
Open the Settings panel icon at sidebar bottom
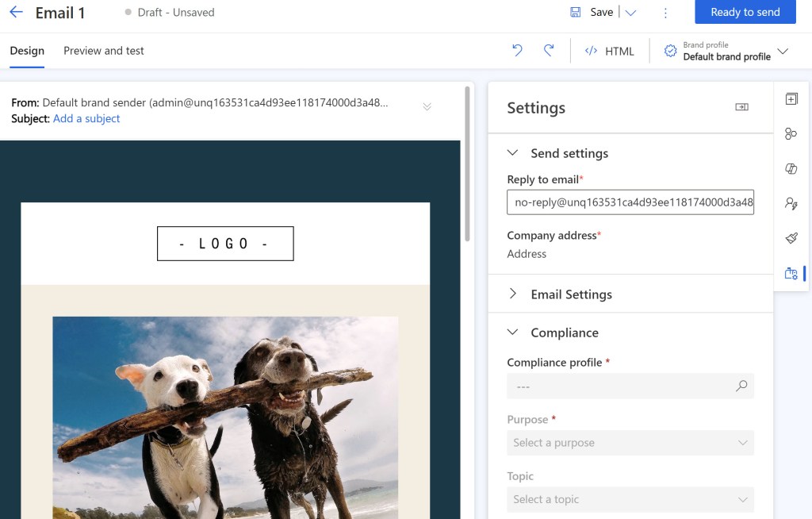tap(791, 273)
